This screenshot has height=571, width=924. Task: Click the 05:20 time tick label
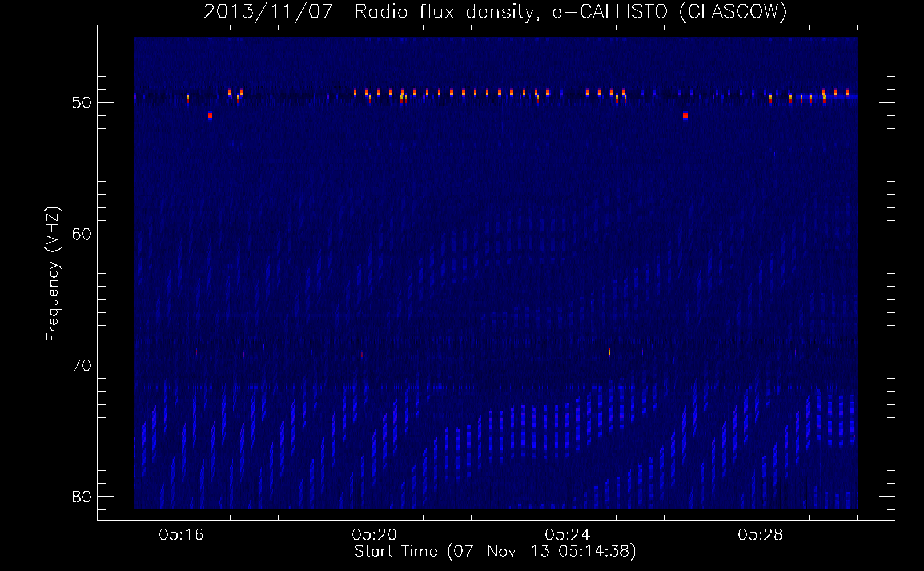(375, 535)
